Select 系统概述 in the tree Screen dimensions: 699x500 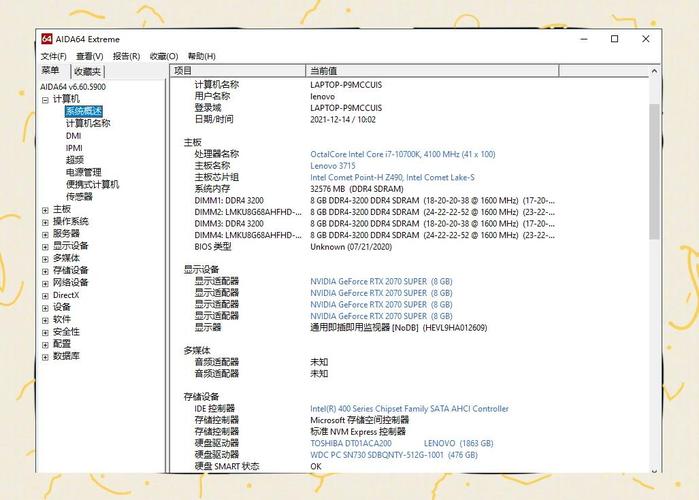(x=84, y=111)
